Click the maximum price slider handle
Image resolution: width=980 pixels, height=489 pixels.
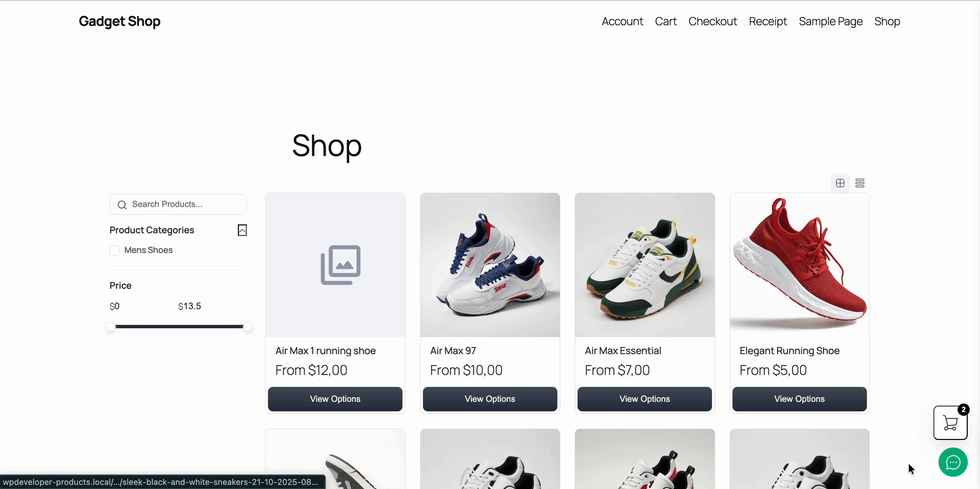click(248, 327)
